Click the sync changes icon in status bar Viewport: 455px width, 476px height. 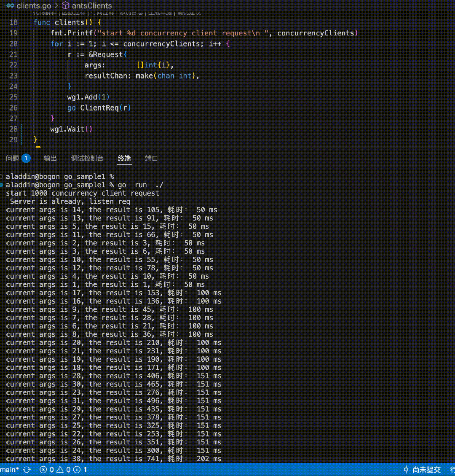tap(27, 470)
